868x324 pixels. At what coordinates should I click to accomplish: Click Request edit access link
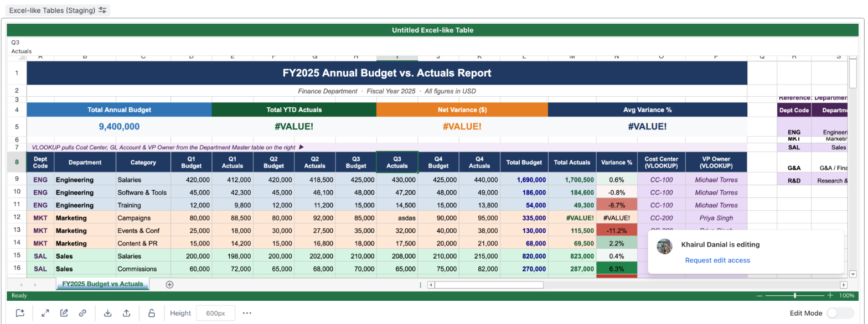[x=717, y=260]
